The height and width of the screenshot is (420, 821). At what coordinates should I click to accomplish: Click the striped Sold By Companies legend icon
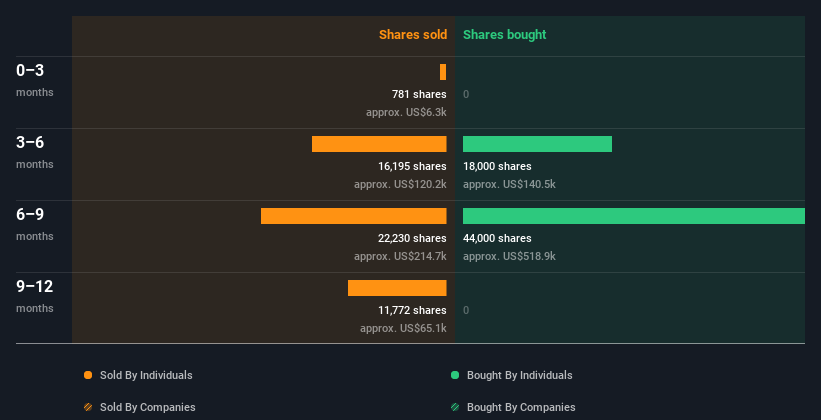pos(88,407)
